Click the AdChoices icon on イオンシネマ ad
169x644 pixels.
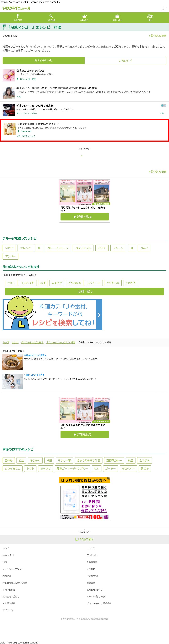(162, 106)
